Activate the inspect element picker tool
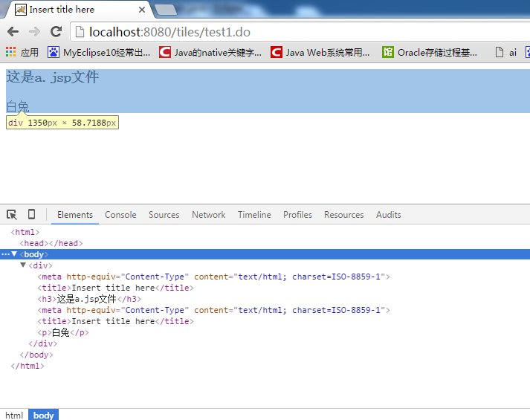Screen dimensions: 530x420 12,215
